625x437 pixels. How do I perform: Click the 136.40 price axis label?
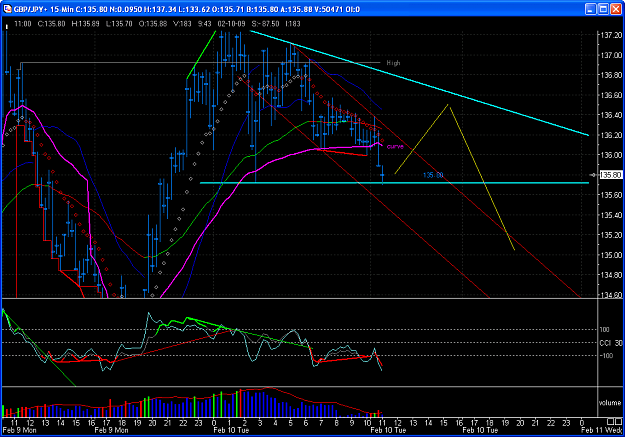611,115
